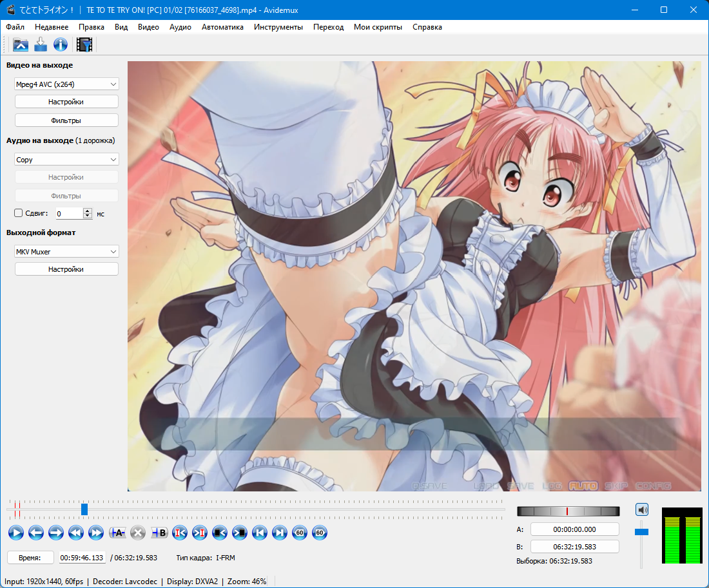
Task: Toggle the audio speaker mute button
Action: coord(641,509)
